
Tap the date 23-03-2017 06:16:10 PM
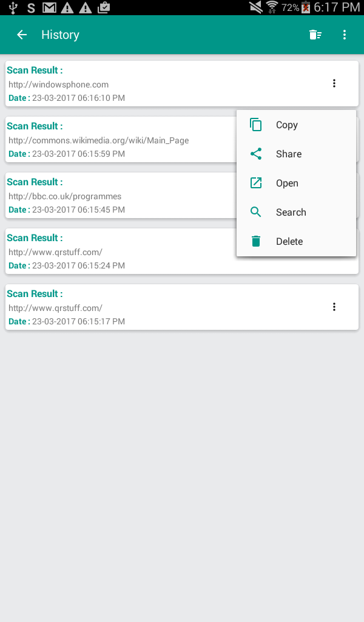coord(78,98)
